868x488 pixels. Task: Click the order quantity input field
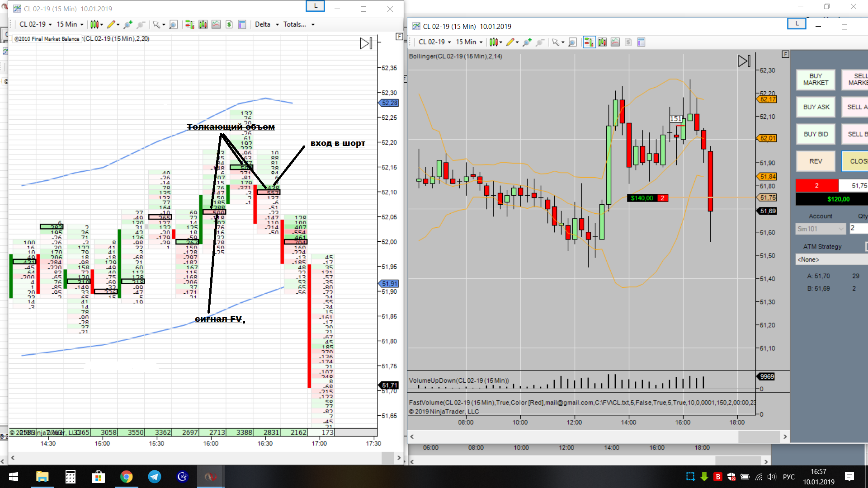858,228
